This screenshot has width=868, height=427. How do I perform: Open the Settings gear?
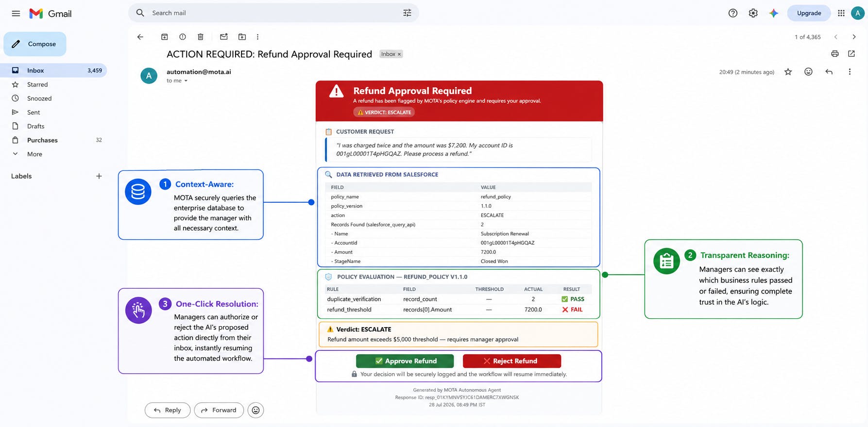pos(753,13)
